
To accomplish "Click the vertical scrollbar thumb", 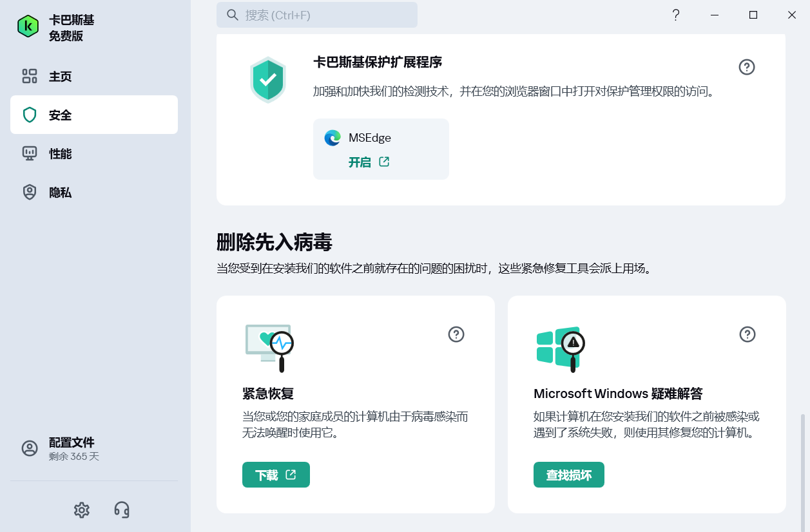I will tap(803, 472).
